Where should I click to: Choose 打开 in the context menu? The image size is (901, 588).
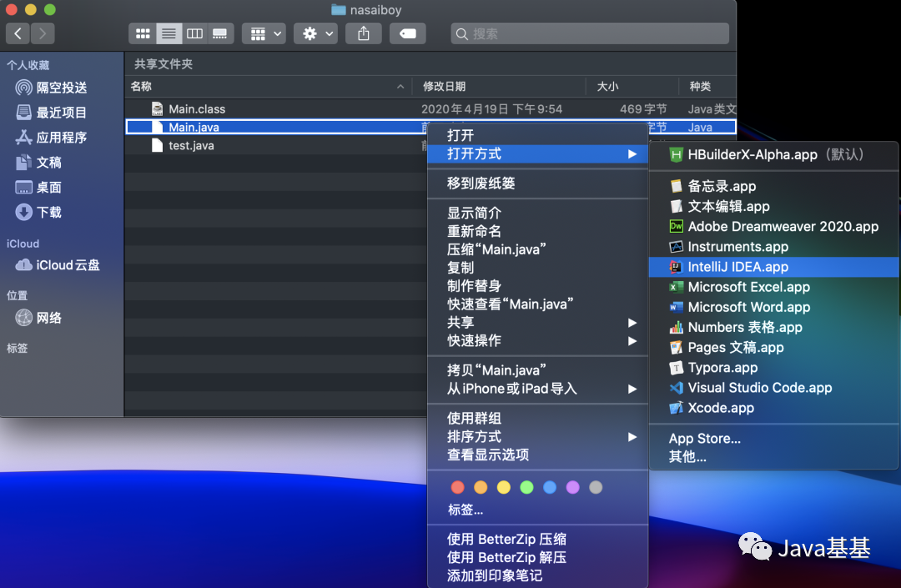(x=538, y=135)
